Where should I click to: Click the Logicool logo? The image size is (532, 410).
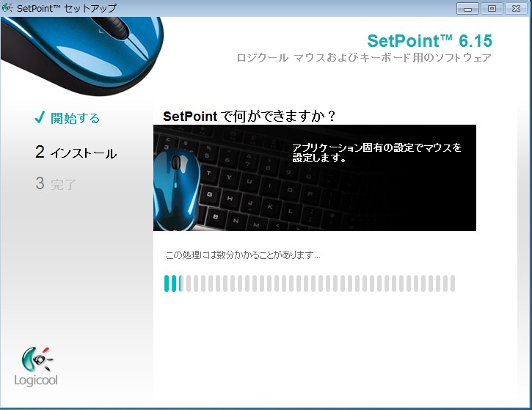point(36,367)
